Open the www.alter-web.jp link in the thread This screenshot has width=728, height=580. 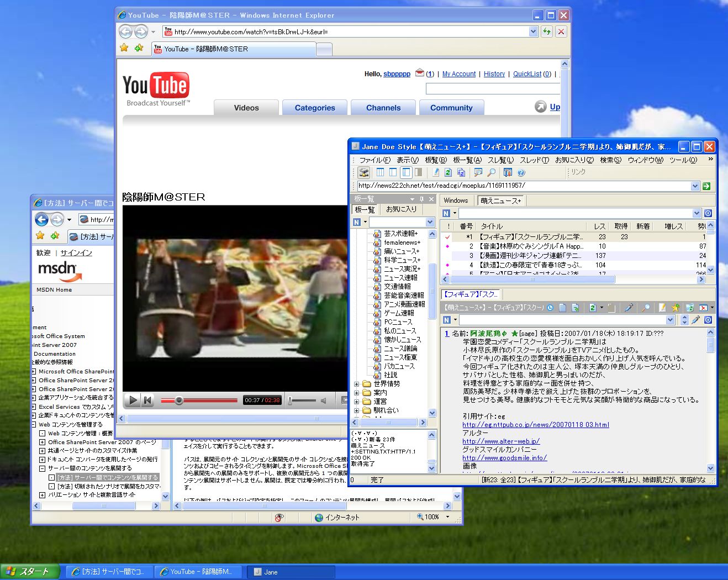[501, 441]
